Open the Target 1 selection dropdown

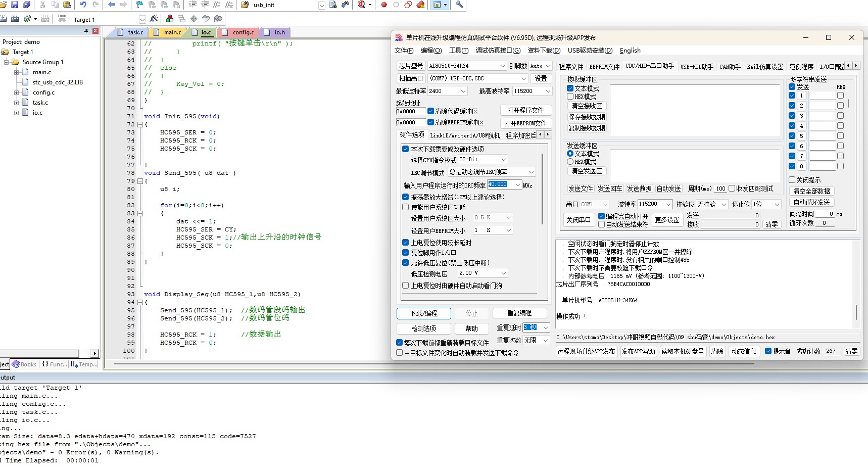(x=142, y=20)
